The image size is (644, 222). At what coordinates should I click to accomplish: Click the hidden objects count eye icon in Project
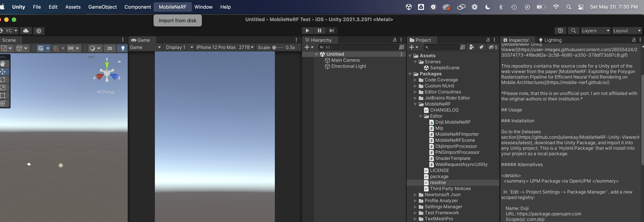coord(492,47)
